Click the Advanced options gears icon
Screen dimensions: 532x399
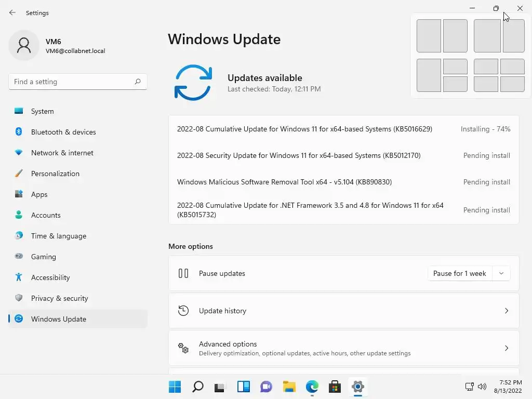coord(183,348)
